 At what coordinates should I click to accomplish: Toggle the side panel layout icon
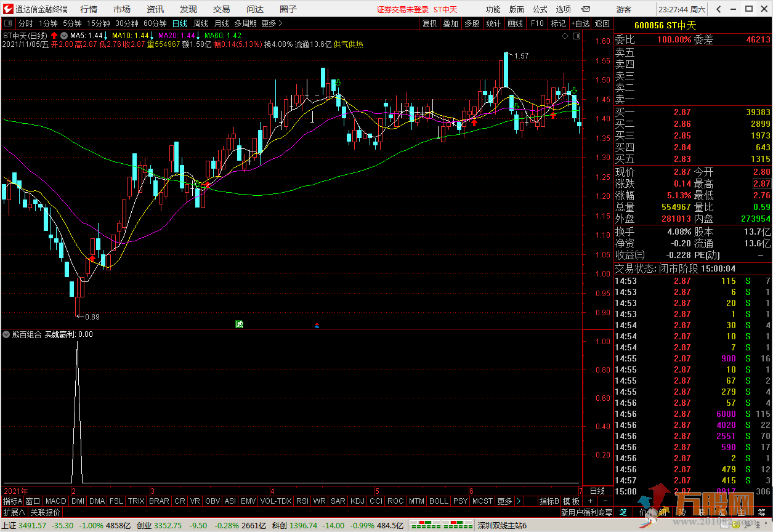[576, 36]
